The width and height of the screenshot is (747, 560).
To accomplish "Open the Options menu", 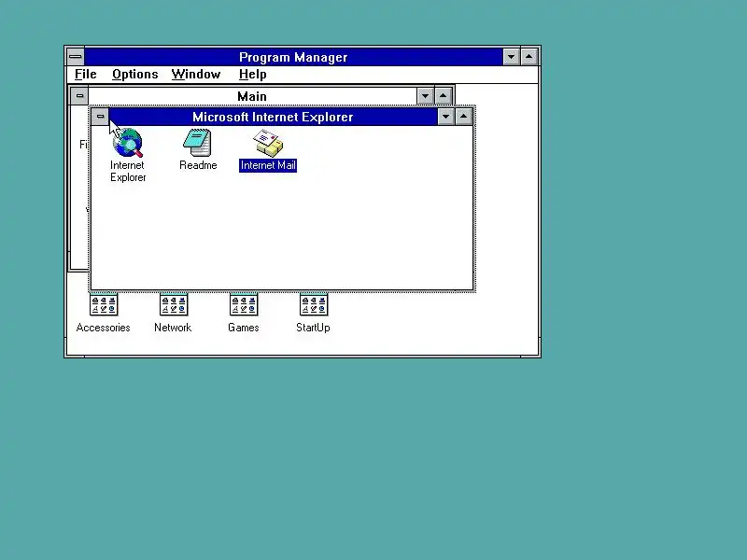I will pos(134,75).
